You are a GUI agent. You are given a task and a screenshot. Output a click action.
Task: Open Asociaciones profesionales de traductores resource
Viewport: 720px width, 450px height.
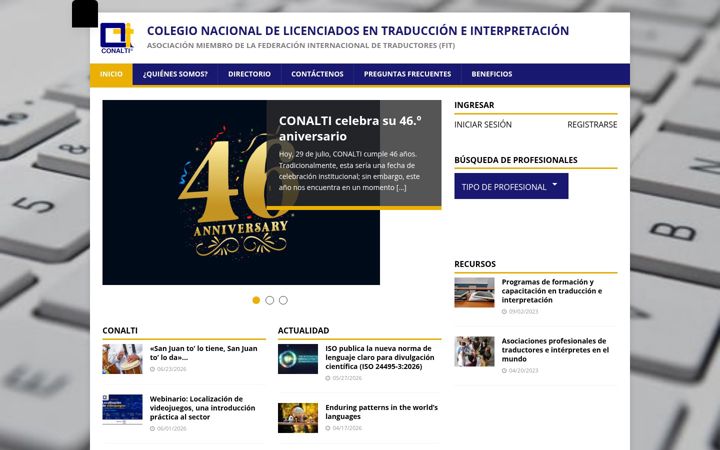555,350
